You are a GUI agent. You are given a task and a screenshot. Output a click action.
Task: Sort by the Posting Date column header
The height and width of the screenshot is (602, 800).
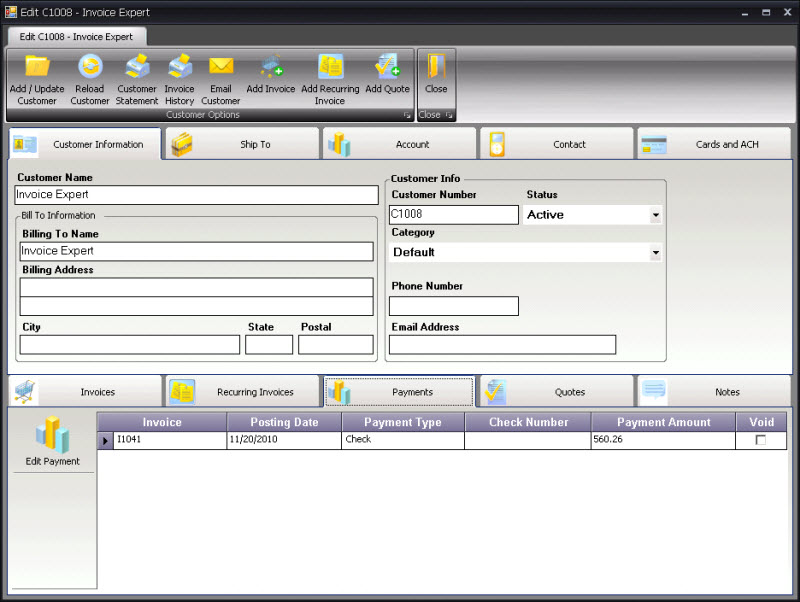click(x=284, y=422)
